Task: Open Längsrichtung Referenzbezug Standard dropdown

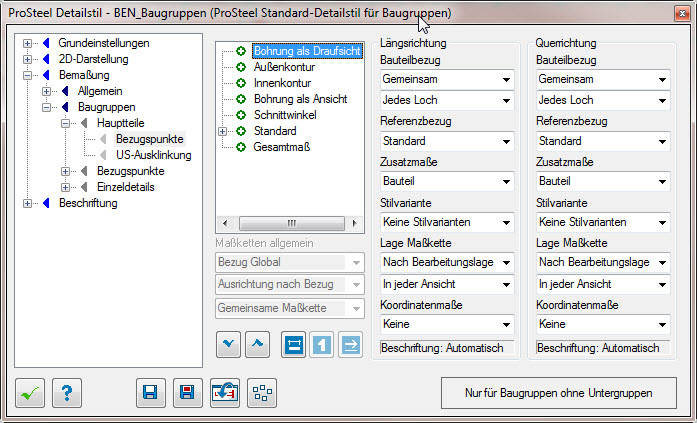Action: pyautogui.click(x=447, y=141)
